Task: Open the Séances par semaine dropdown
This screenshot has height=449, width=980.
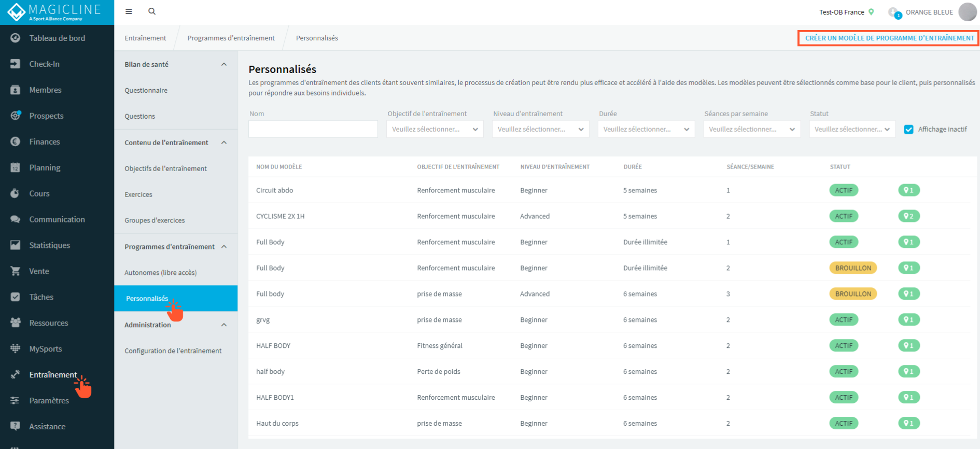Action: coord(752,129)
